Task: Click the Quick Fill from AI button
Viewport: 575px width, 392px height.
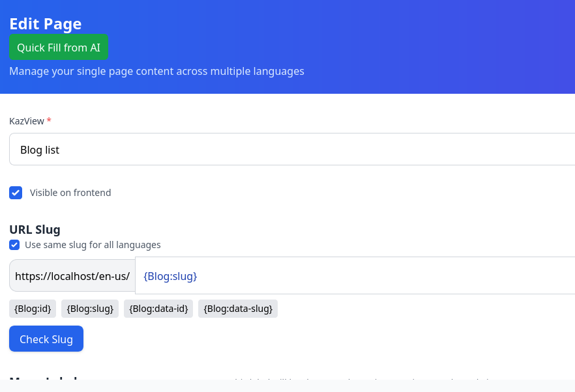Action: pos(59,48)
